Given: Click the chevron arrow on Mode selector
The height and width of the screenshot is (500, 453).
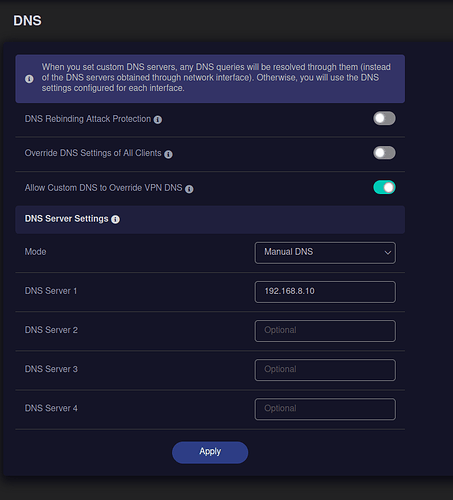Looking at the screenshot, I should pyautogui.click(x=388, y=253).
